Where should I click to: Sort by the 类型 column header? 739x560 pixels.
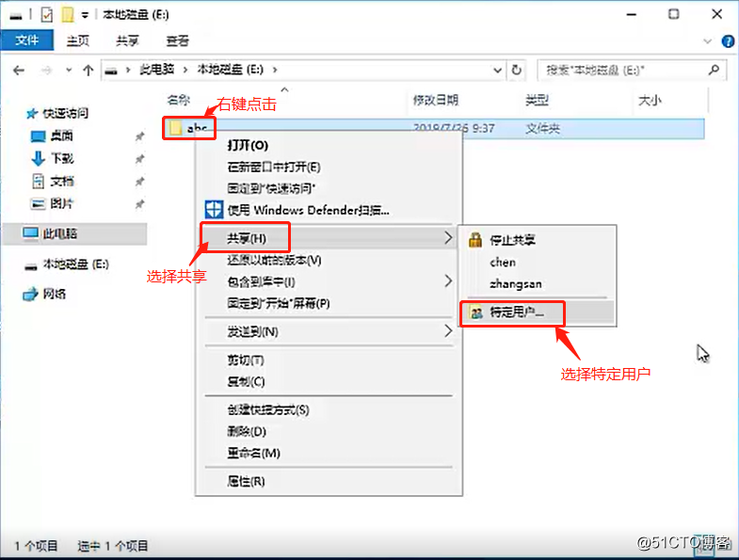click(x=537, y=100)
